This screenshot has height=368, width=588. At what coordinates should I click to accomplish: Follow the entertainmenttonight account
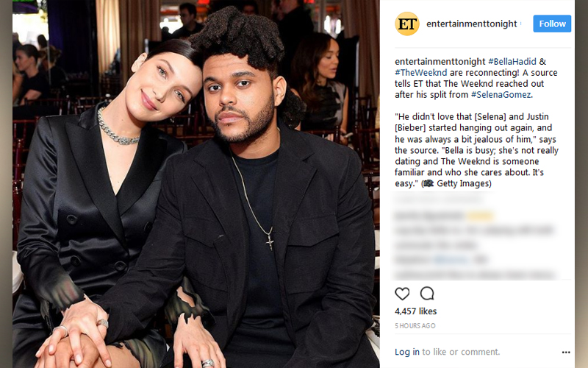tap(552, 24)
